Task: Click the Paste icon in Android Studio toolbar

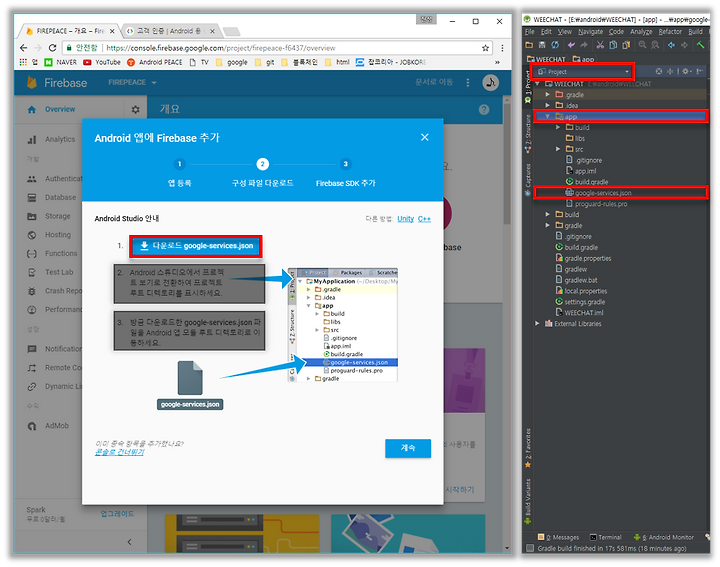Action: pyautogui.click(x=626, y=45)
